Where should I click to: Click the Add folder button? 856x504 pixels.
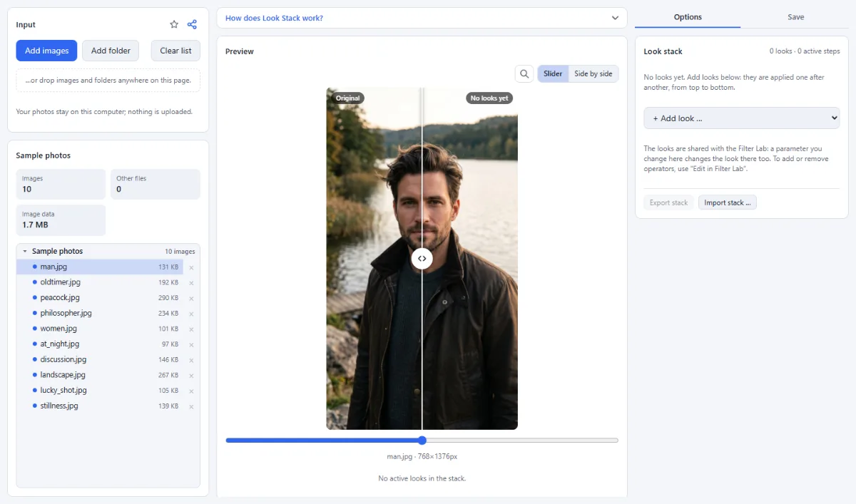[111, 51]
